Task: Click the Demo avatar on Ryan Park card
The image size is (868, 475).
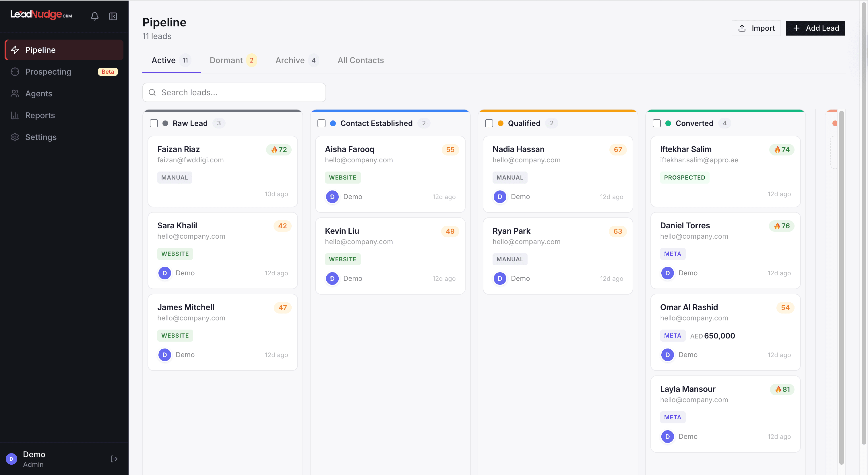Action: 500,279
